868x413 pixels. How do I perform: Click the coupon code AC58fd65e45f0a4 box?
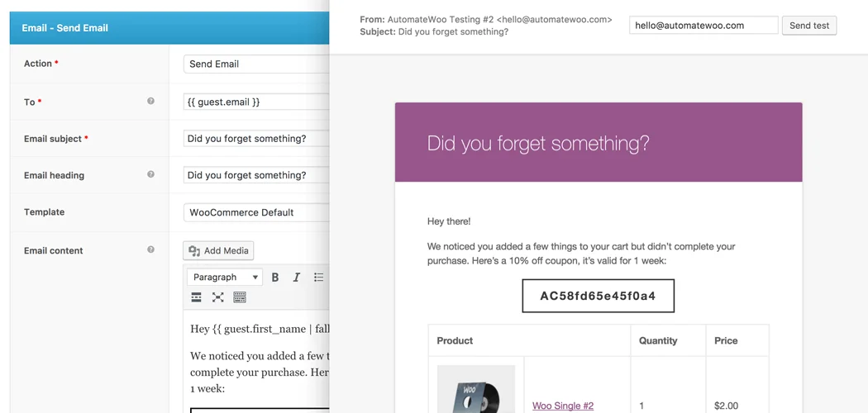598,296
